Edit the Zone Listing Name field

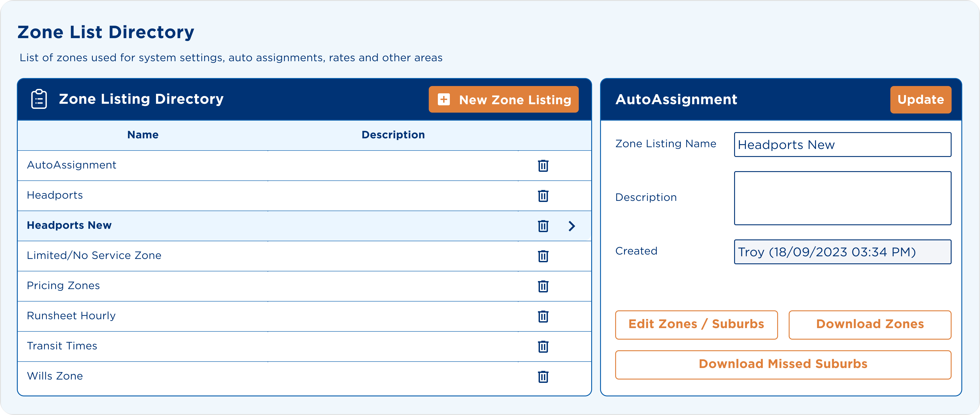[x=842, y=144]
